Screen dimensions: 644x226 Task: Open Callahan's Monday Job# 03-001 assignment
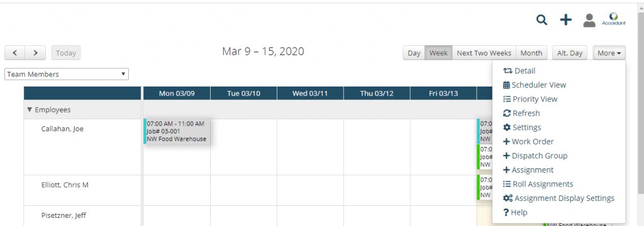(x=177, y=131)
